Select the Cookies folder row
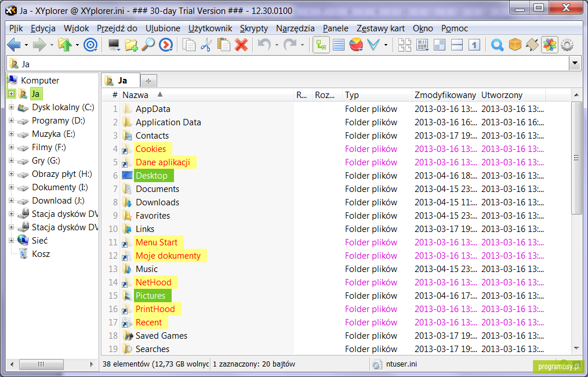 tap(336, 149)
